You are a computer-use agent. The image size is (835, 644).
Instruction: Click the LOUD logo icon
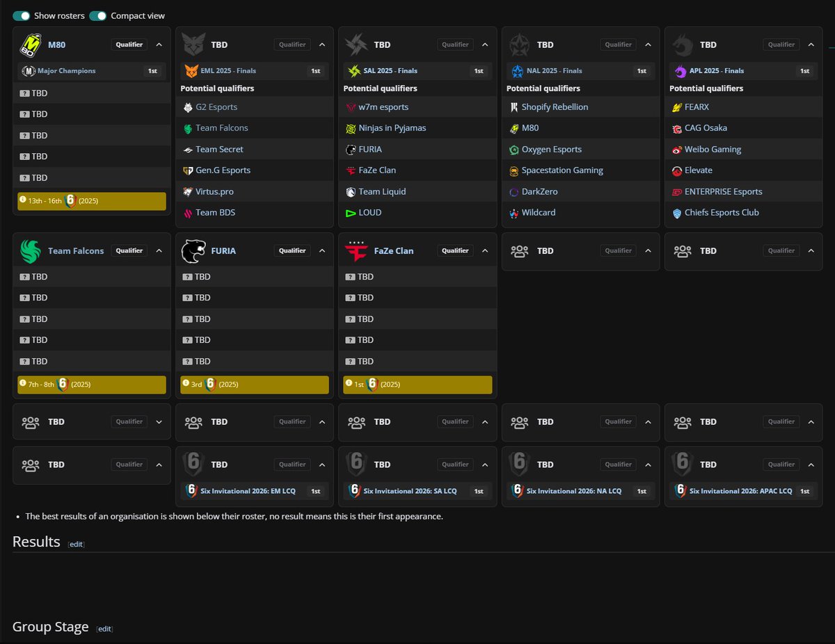[351, 213]
